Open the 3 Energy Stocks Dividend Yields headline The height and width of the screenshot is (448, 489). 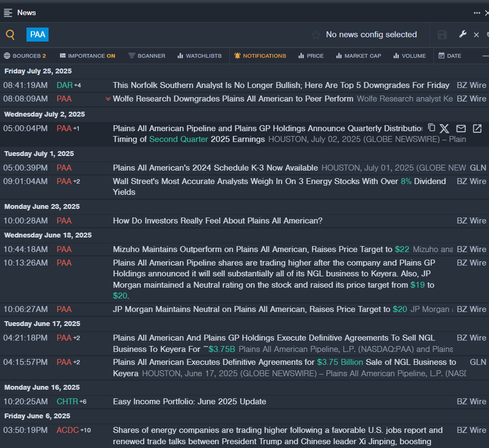tap(279, 187)
